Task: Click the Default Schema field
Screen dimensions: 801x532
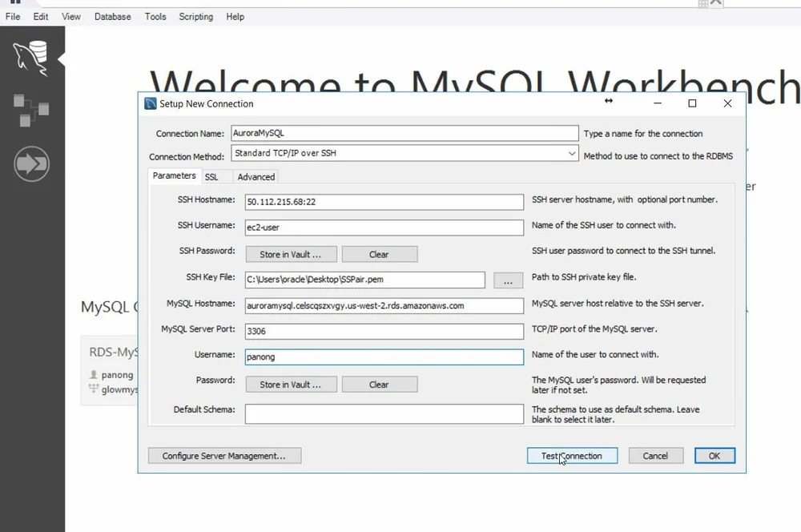Action: point(384,414)
